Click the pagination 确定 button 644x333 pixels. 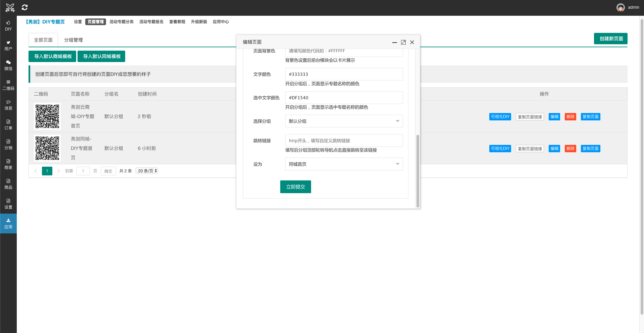pyautogui.click(x=108, y=171)
